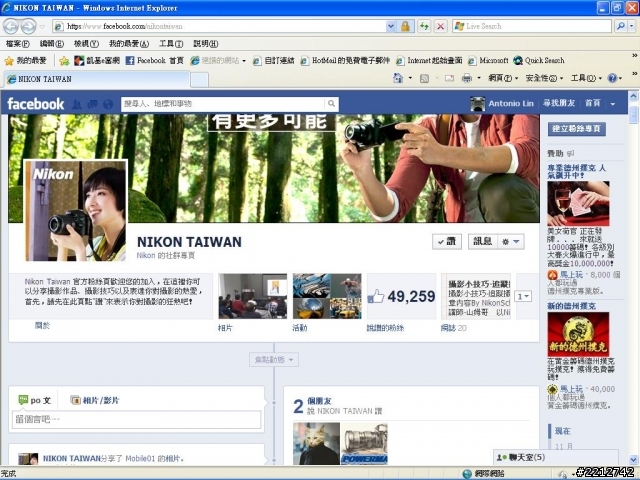This screenshot has height=480, width=640.
Task: Open the 編輯(E) Edit menu
Action: pos(52,44)
